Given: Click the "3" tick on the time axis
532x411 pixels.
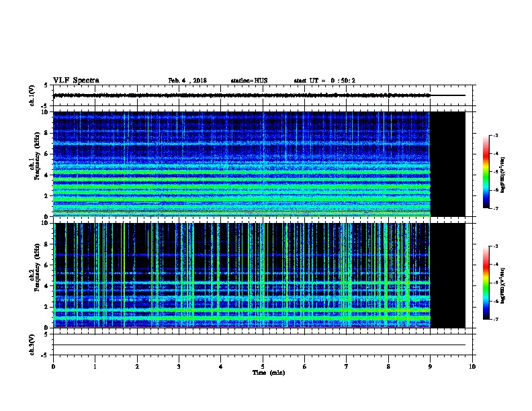Looking at the screenshot, I should pyautogui.click(x=179, y=367).
